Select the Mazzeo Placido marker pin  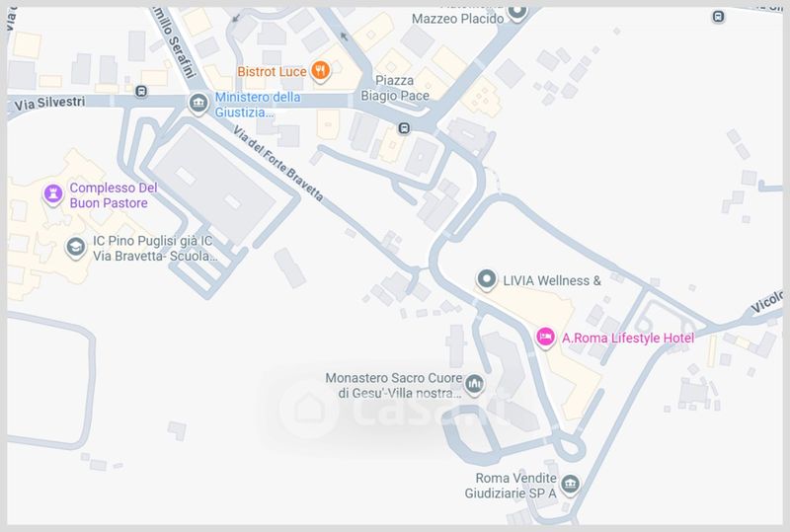(516, 12)
